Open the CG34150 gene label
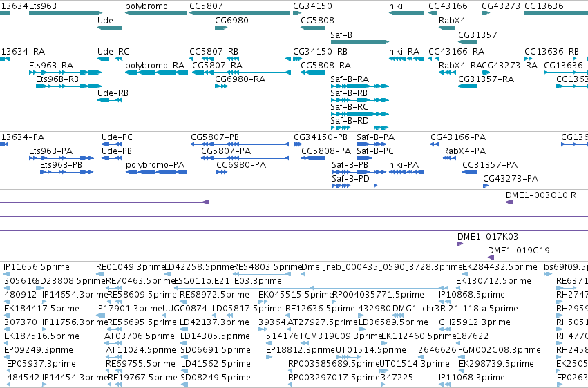Screen dimensions: 588x388 pos(312,6)
